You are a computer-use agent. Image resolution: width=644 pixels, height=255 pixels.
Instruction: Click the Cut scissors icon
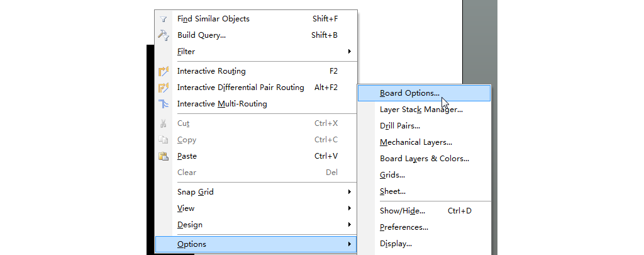(x=164, y=123)
